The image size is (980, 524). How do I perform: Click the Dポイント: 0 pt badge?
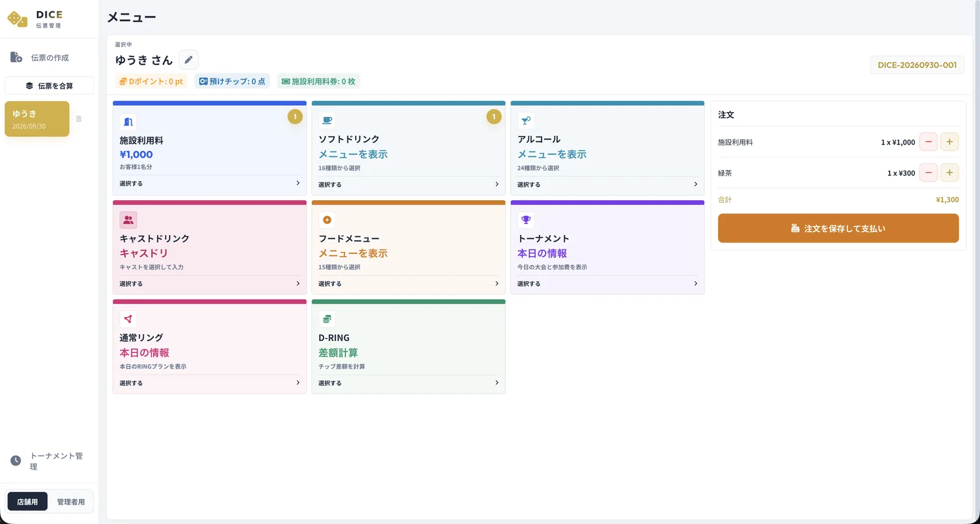[x=151, y=81]
